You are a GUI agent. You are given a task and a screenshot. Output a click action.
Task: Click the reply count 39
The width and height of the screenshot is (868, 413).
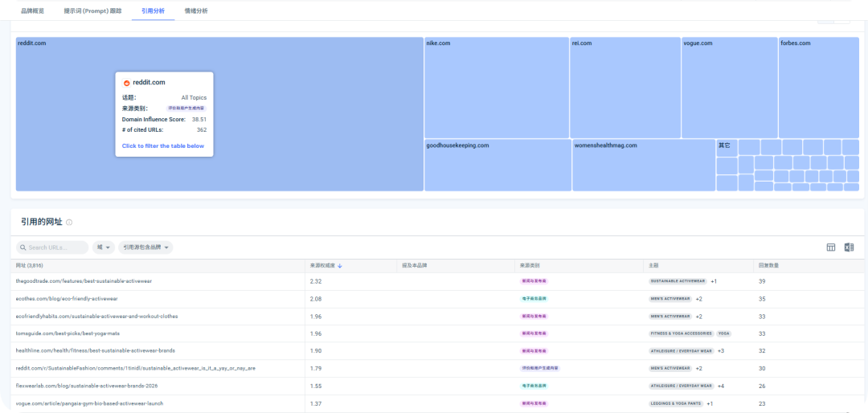point(762,281)
